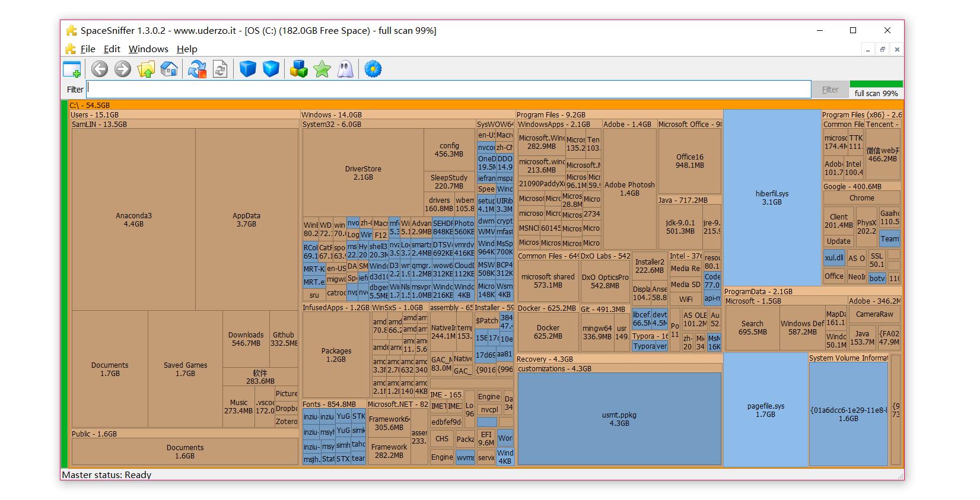Select the Users - 15.1GB folder header
The image size is (980, 500).
pyautogui.click(x=184, y=114)
